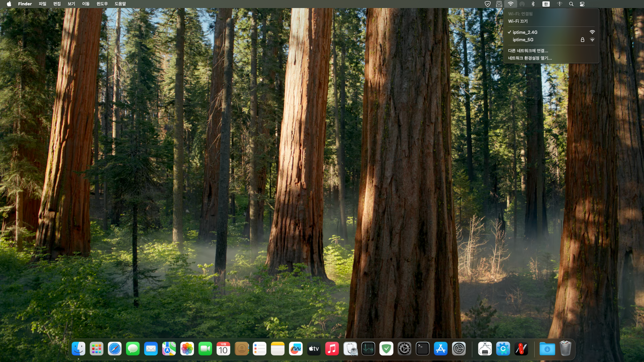Open Finder from the Dock

point(78,349)
